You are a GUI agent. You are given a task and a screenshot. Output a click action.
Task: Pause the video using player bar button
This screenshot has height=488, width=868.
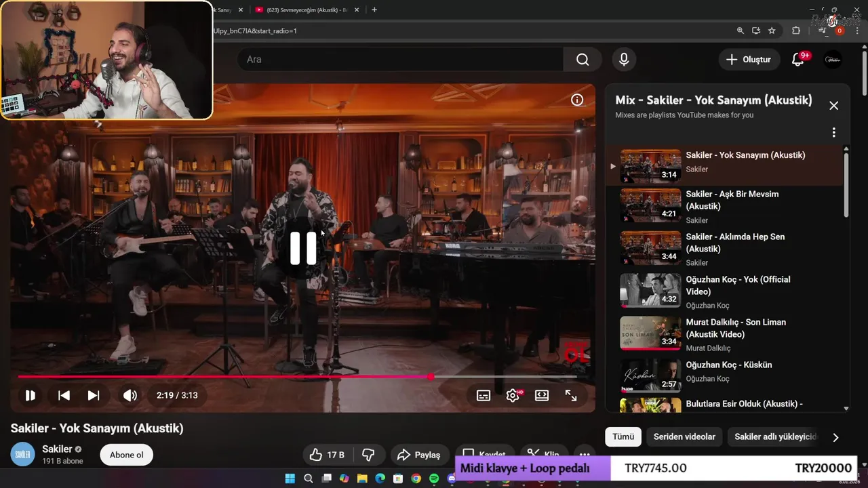pos(31,395)
